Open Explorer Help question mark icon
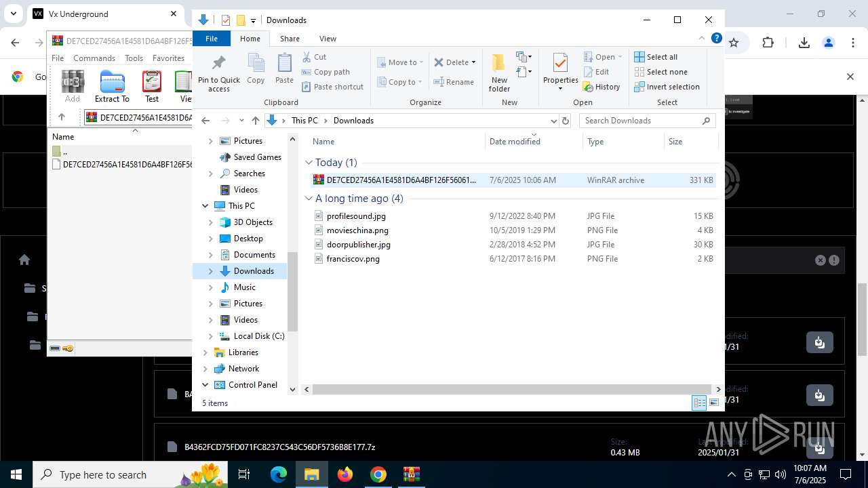Viewport: 868px width, 488px height. 716,39
